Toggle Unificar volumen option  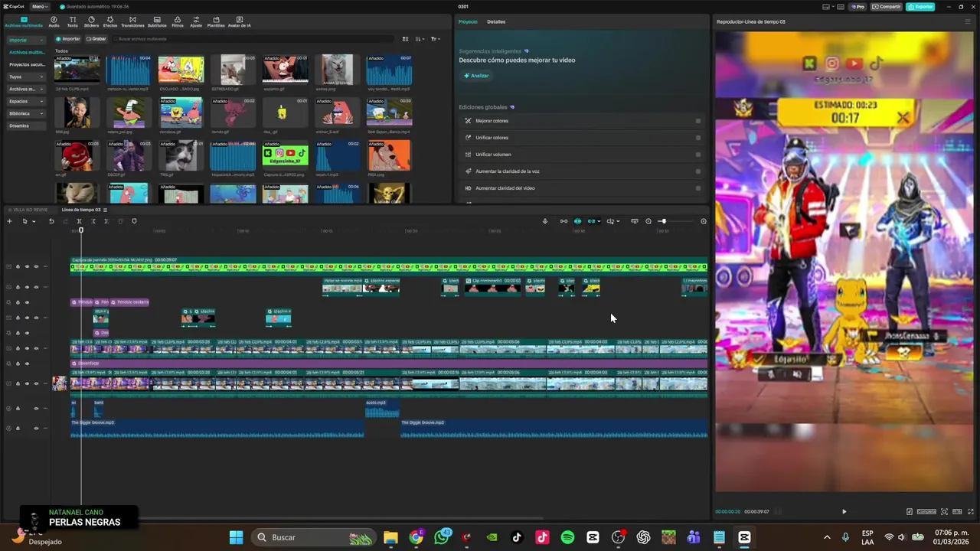[698, 155]
